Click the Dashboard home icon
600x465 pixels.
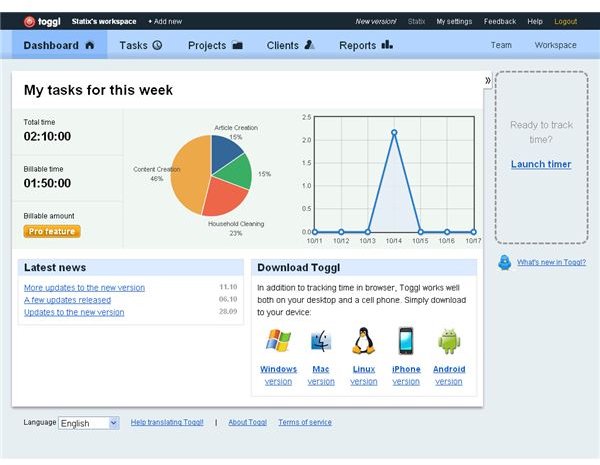pos(90,45)
